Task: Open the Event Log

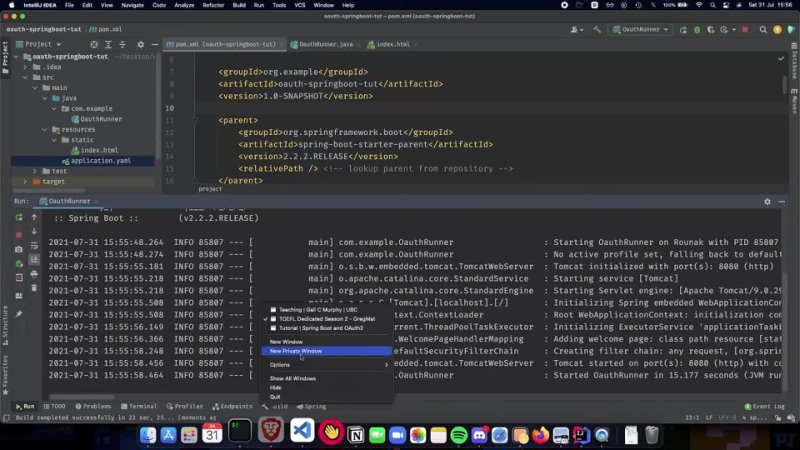Action: pos(765,407)
